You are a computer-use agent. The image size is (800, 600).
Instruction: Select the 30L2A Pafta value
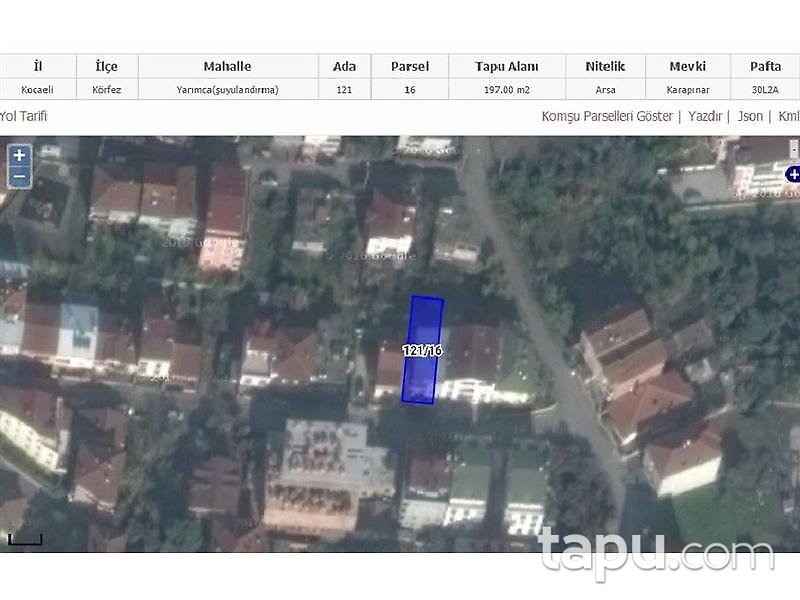[x=765, y=90]
